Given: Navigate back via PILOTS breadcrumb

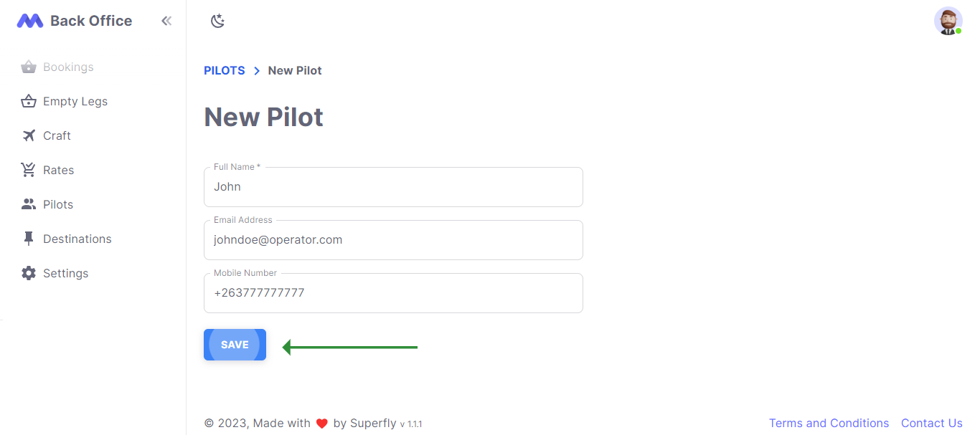Looking at the screenshot, I should [224, 70].
